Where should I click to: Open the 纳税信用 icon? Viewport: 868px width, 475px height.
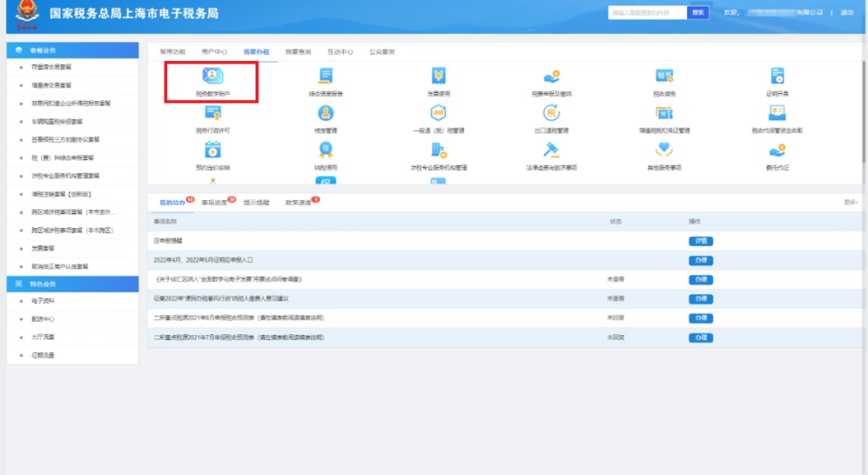point(325,150)
